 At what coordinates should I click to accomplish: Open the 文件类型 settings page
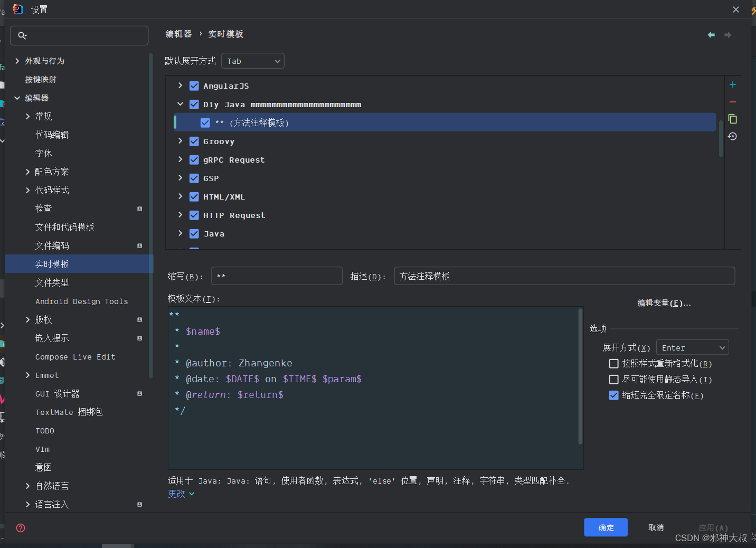click(52, 283)
